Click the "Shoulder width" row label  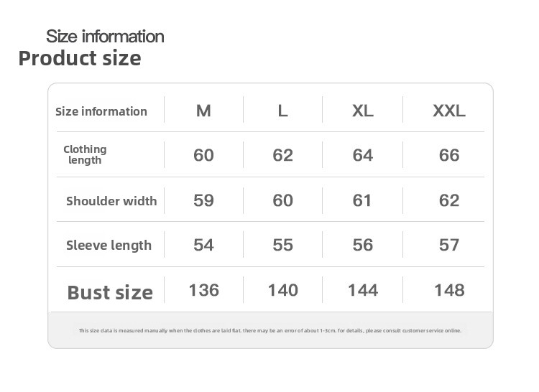[x=111, y=201]
